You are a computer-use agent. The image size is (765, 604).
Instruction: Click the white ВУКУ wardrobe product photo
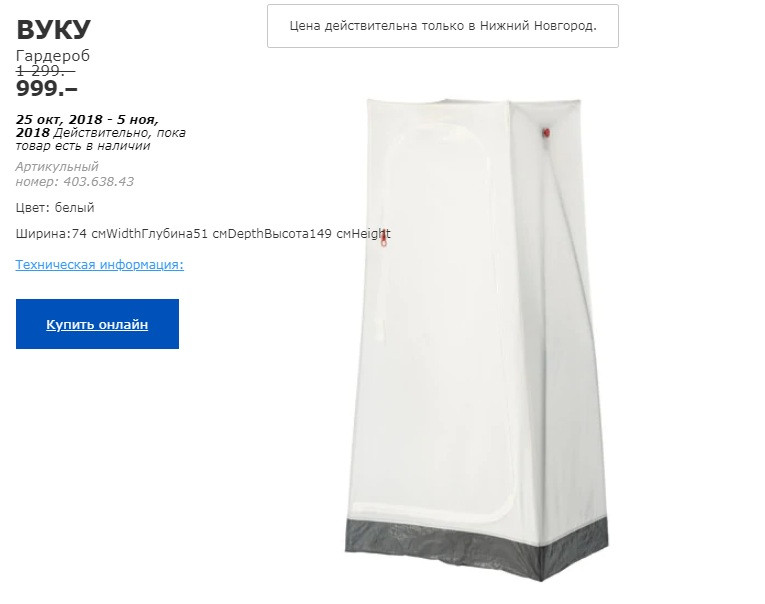tap(477, 339)
